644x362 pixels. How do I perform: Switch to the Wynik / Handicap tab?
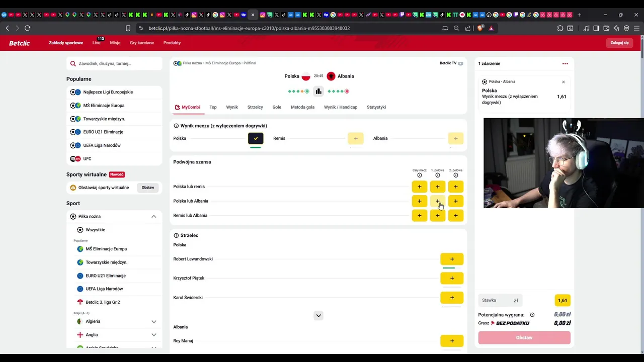[341, 107]
